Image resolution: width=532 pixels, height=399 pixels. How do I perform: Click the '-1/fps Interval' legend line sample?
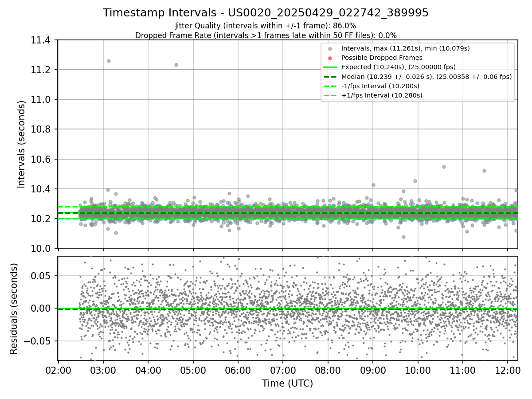click(330, 86)
